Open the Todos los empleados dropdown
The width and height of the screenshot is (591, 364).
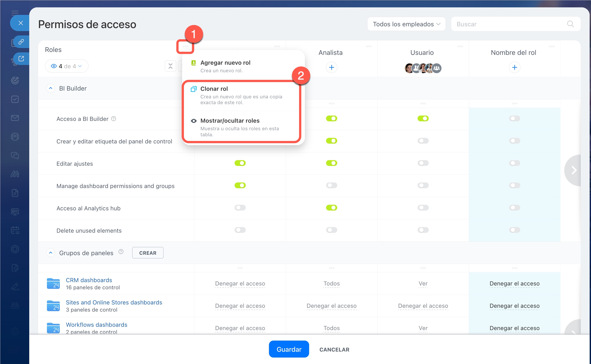click(x=406, y=24)
